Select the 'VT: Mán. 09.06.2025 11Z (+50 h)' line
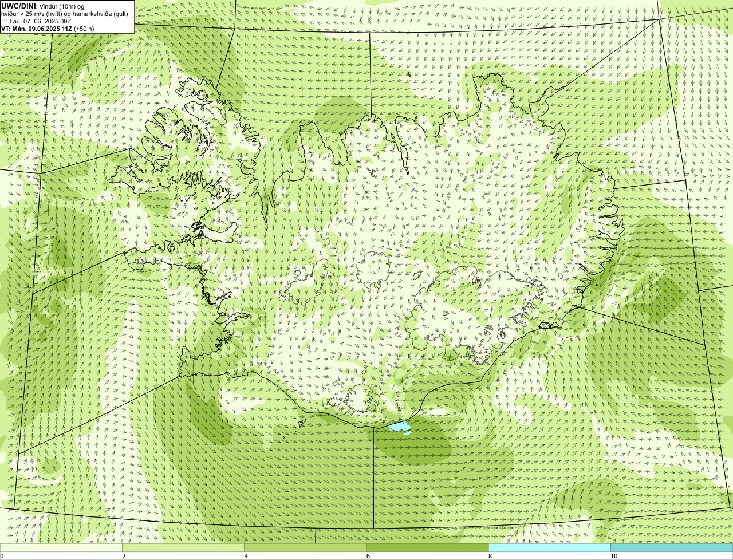This screenshot has width=733, height=560. pyautogui.click(x=48, y=28)
